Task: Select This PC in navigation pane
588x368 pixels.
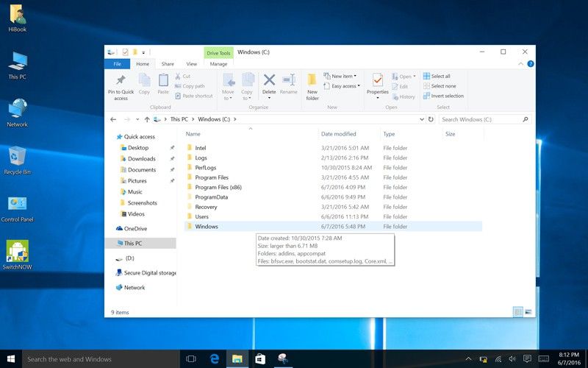Action: (x=140, y=244)
